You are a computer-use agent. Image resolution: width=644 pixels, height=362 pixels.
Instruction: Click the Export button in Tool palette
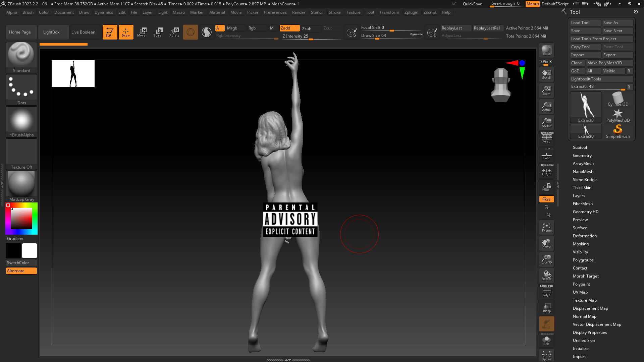tap(618, 55)
